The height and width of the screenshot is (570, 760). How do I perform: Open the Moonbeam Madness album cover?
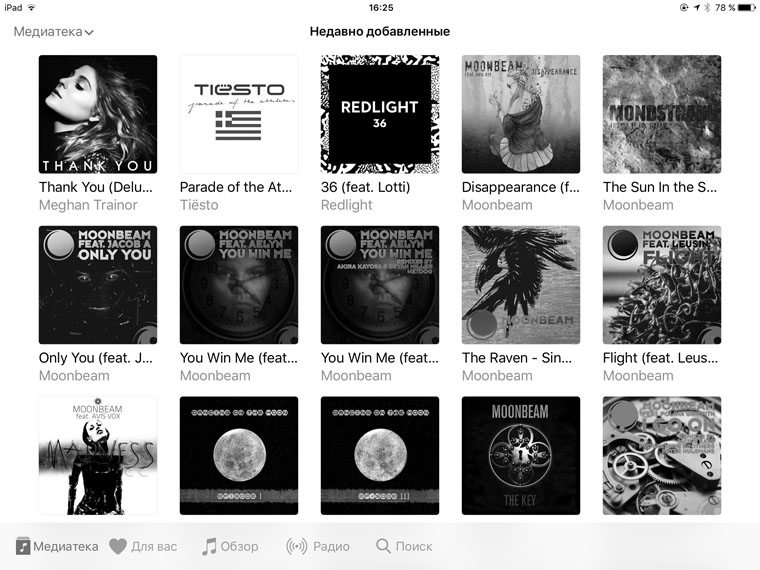tap(98, 456)
